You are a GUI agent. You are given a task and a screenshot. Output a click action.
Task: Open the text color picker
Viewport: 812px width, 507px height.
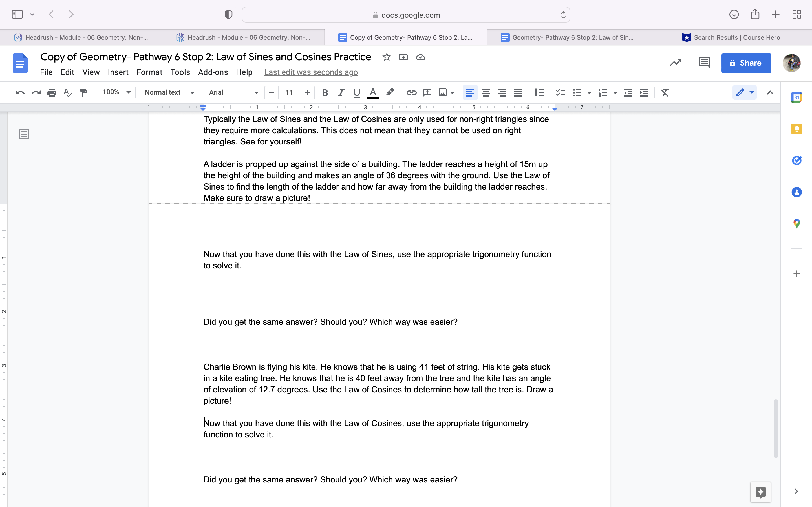click(x=373, y=93)
